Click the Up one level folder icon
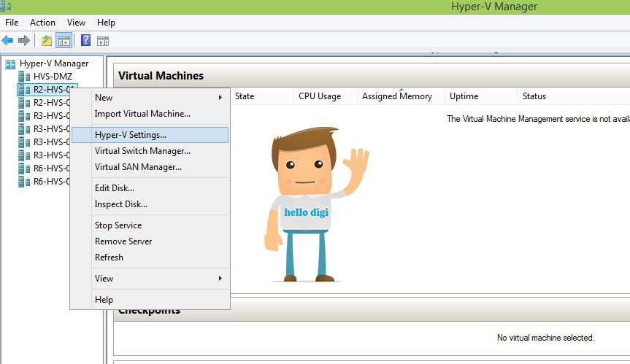Viewport: 630px width, 364px height. point(47,41)
